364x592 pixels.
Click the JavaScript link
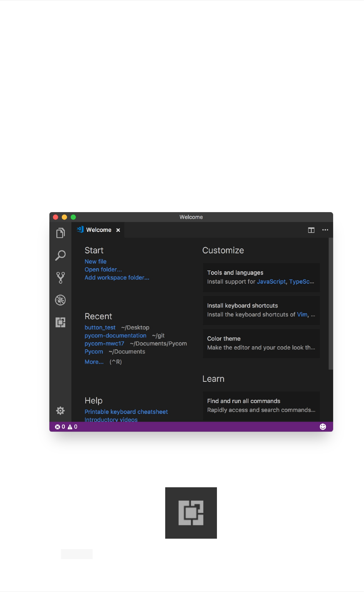[x=271, y=282]
